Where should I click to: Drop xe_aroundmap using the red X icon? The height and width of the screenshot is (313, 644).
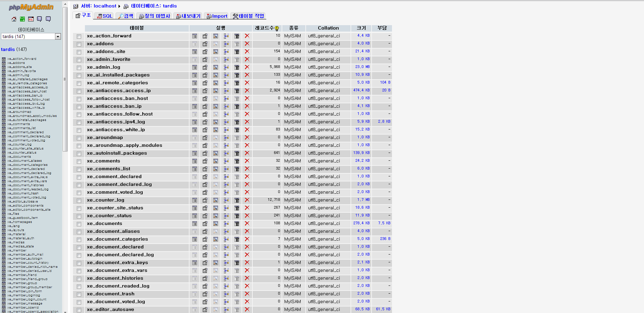pos(247,138)
